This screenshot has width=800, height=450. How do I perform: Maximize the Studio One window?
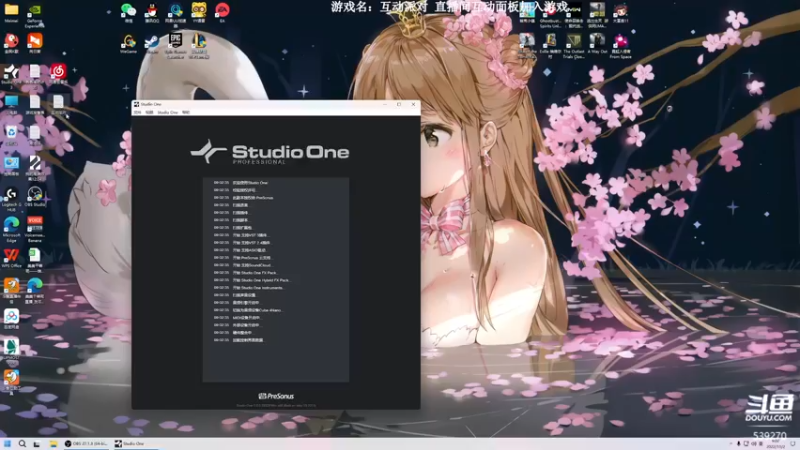(399, 105)
